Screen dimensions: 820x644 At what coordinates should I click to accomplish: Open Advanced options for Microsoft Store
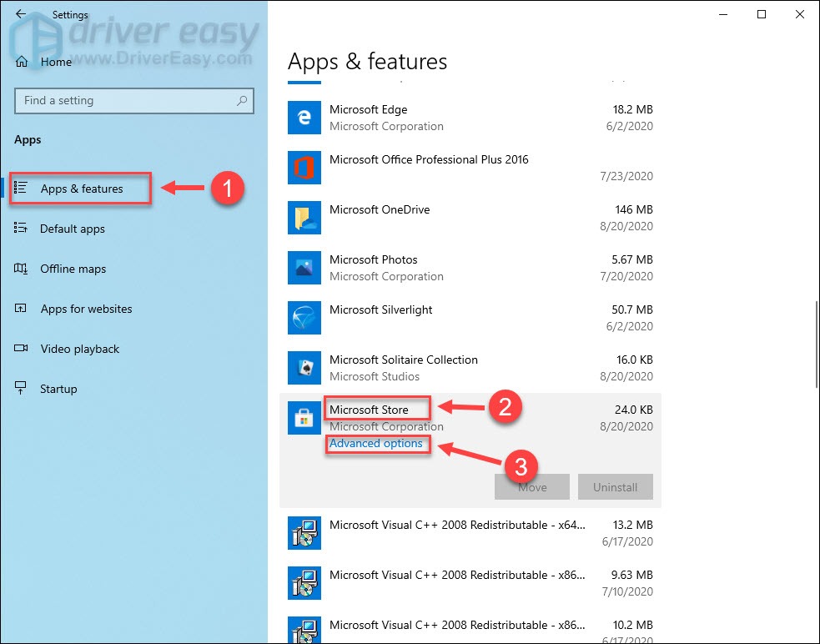[376, 443]
